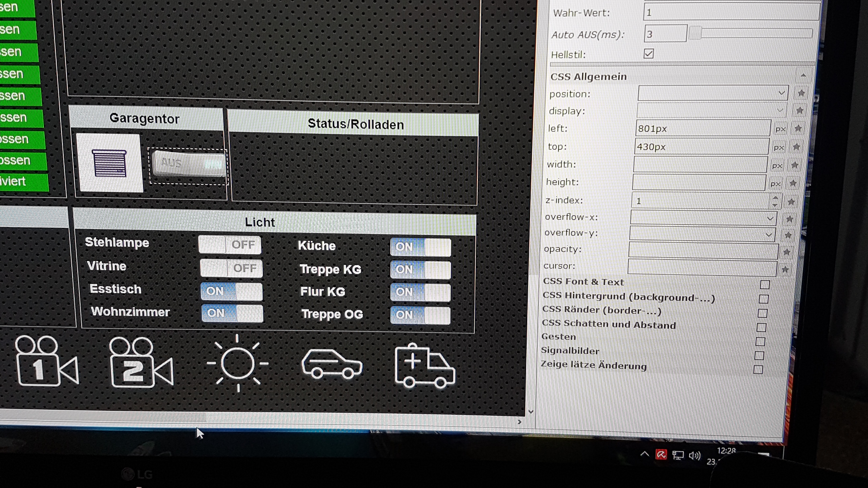
Task: Click the camera 1 icon
Action: coord(46,361)
